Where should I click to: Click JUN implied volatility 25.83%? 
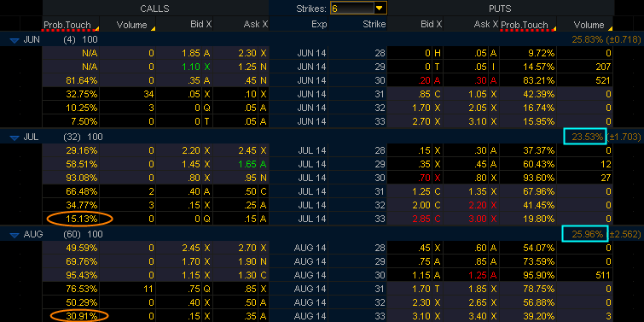[589, 40]
